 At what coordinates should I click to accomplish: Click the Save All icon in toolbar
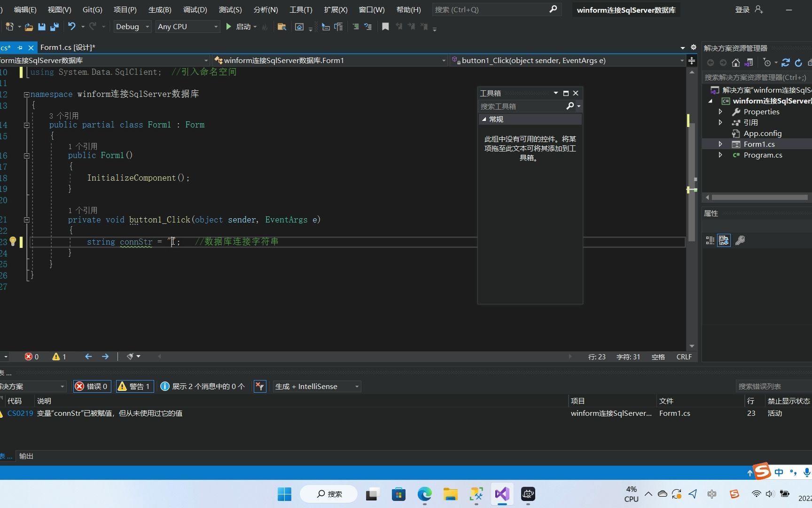pyautogui.click(x=54, y=27)
